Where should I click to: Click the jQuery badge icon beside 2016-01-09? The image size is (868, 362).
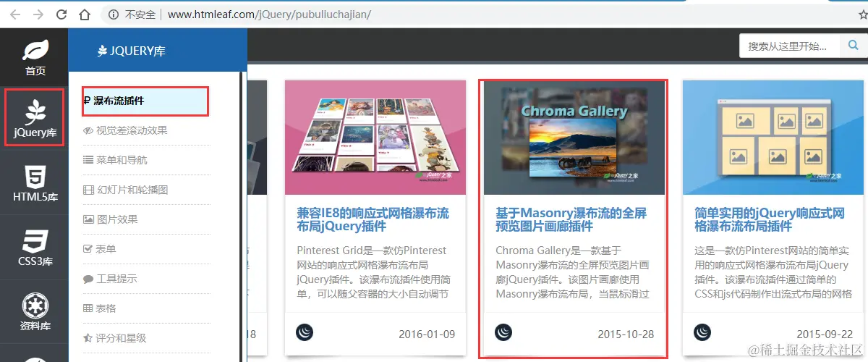[305, 332]
